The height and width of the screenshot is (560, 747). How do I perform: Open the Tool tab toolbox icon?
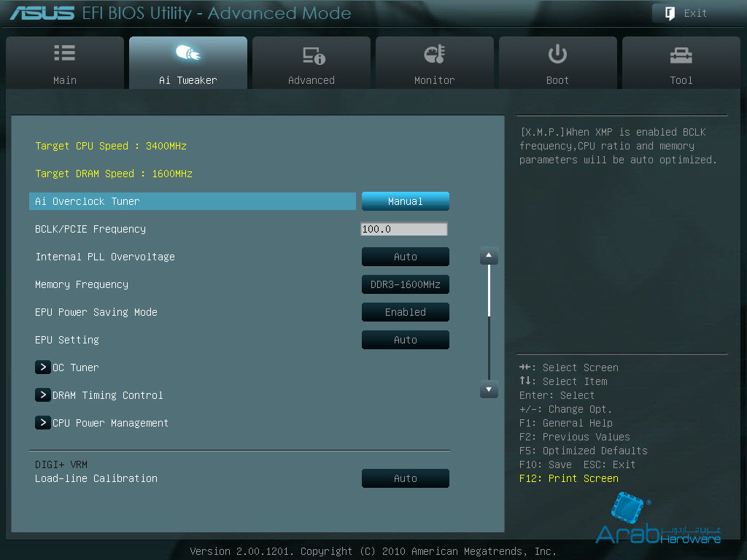681,55
